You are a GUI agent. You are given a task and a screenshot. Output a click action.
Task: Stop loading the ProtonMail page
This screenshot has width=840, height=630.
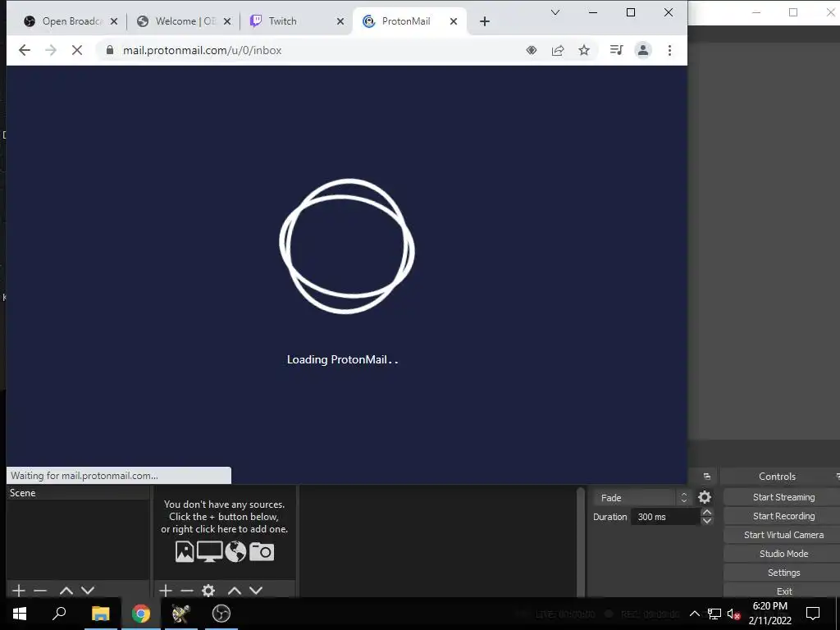[77, 50]
